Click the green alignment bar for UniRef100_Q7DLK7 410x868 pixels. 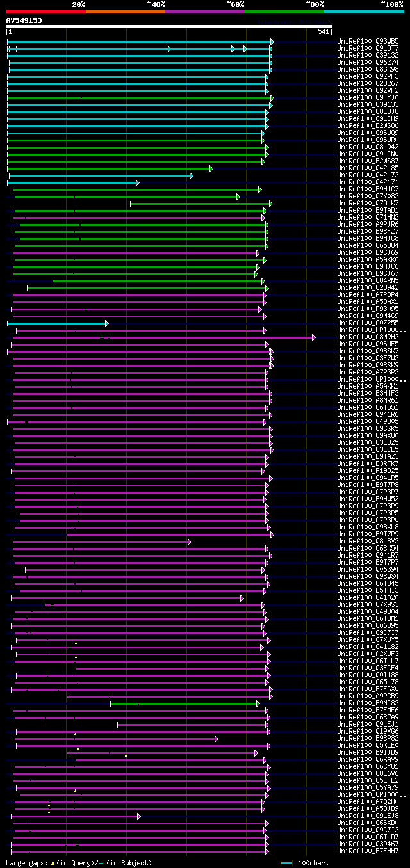(201, 204)
